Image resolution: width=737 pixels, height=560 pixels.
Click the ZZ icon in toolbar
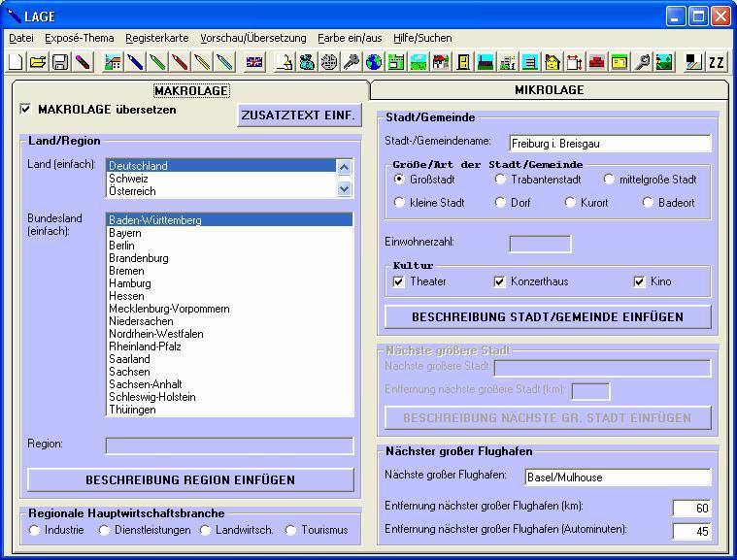pos(717,62)
